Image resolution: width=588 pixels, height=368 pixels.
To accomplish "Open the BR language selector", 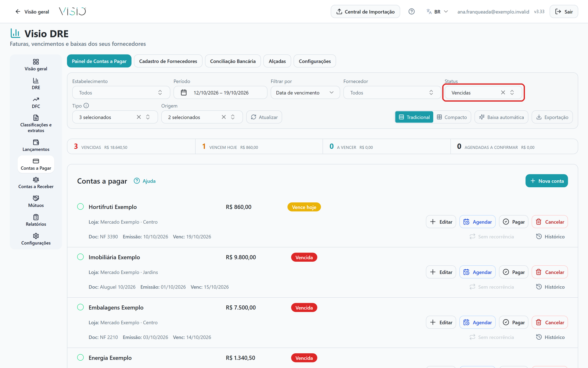I will click(x=437, y=11).
